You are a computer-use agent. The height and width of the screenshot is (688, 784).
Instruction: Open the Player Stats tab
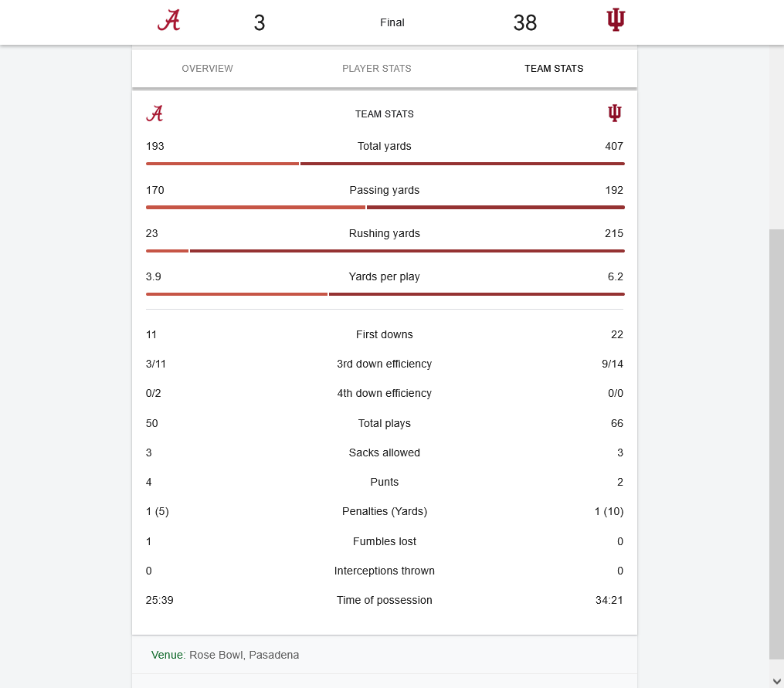click(x=377, y=69)
